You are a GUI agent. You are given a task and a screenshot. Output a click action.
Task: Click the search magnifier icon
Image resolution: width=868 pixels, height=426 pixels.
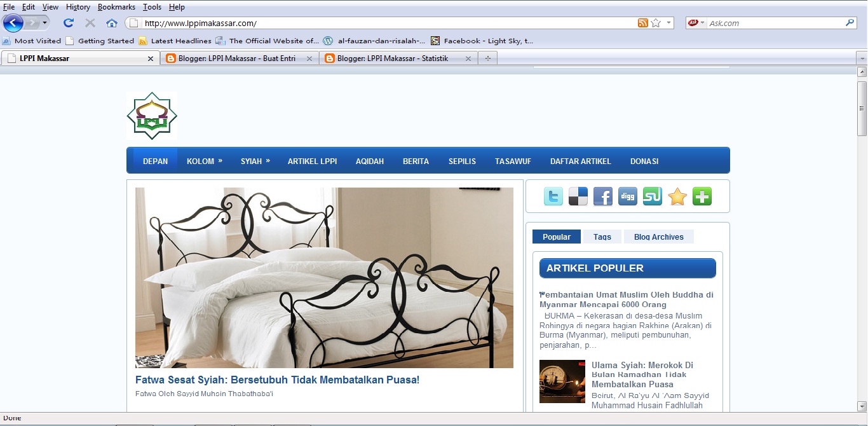850,23
